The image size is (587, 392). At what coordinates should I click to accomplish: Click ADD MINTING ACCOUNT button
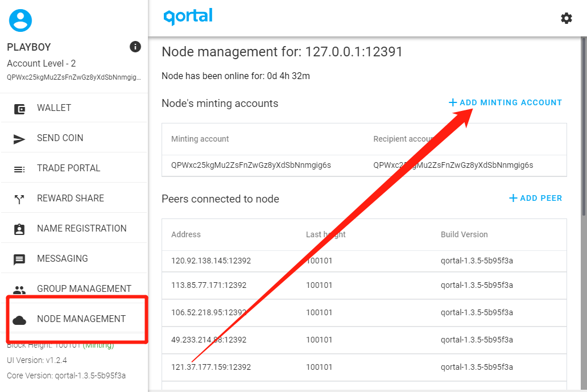(506, 102)
